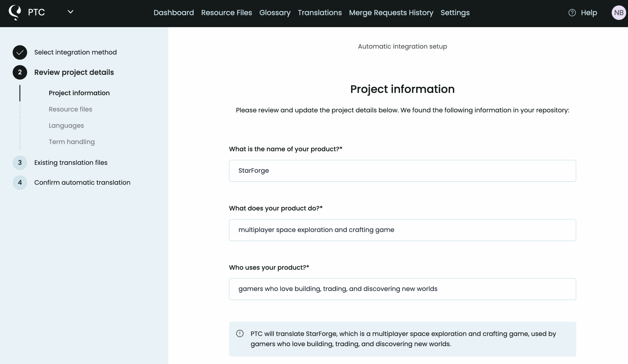Switch to Translations in navigation bar
The width and height of the screenshot is (628, 364).
(319, 13)
